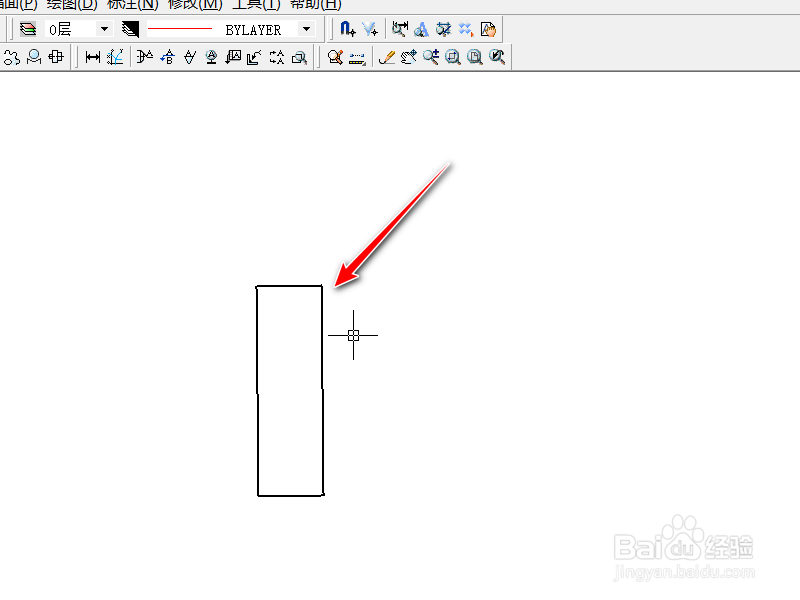Click the blue scattered squares icon

click(466, 29)
